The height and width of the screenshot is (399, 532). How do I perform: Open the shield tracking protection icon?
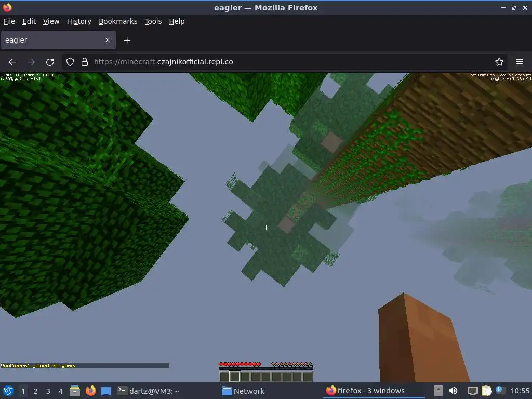coord(70,62)
